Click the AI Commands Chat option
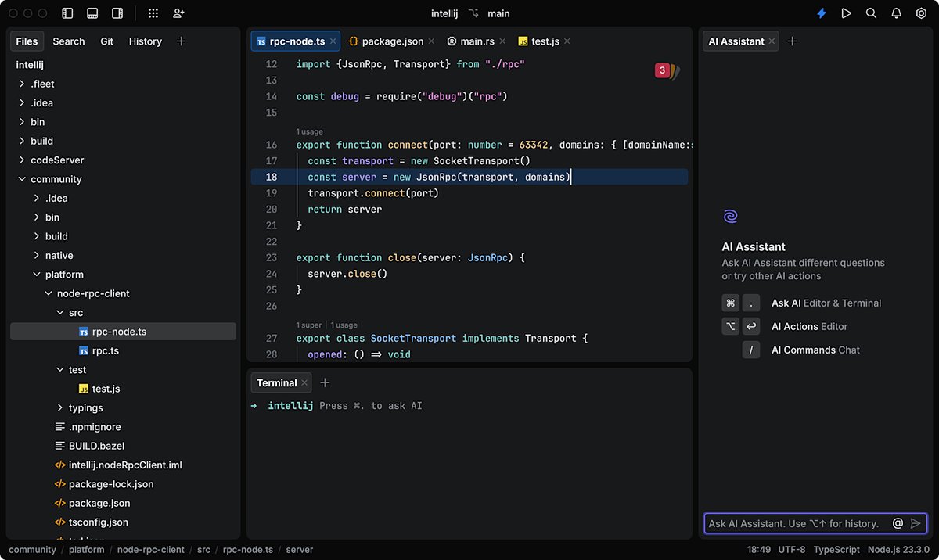This screenshot has height=560, width=939. point(815,350)
